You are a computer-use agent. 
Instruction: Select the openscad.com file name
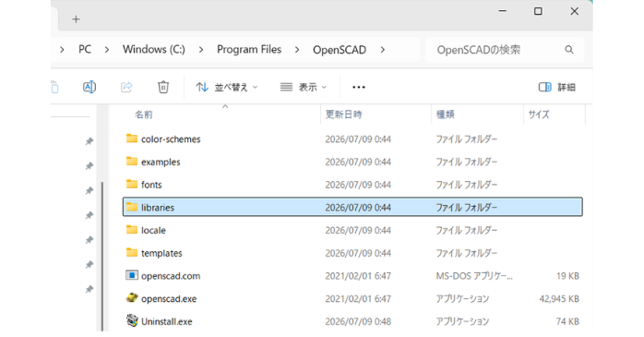point(171,276)
